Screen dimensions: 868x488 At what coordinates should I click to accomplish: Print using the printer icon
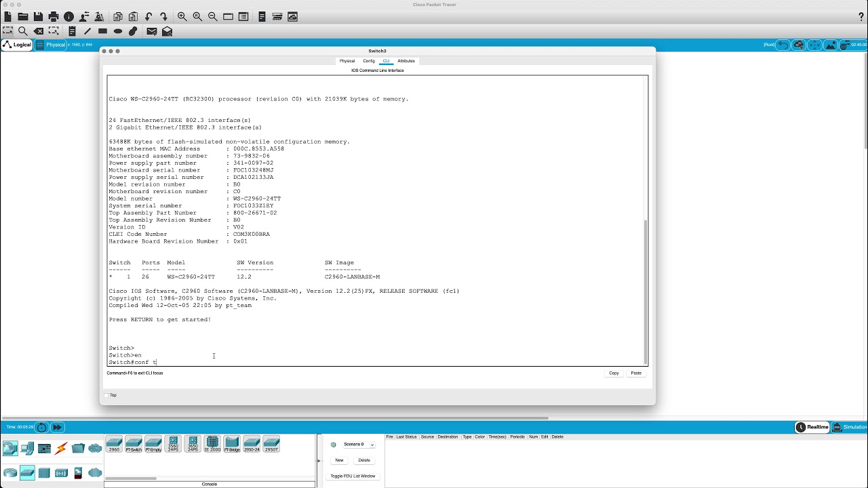[x=54, y=16]
